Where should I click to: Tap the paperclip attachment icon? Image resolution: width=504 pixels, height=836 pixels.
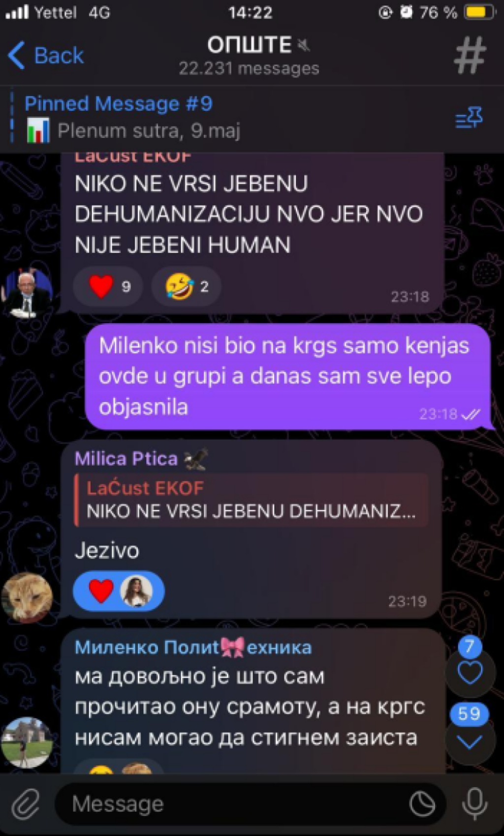pyautogui.click(x=26, y=803)
